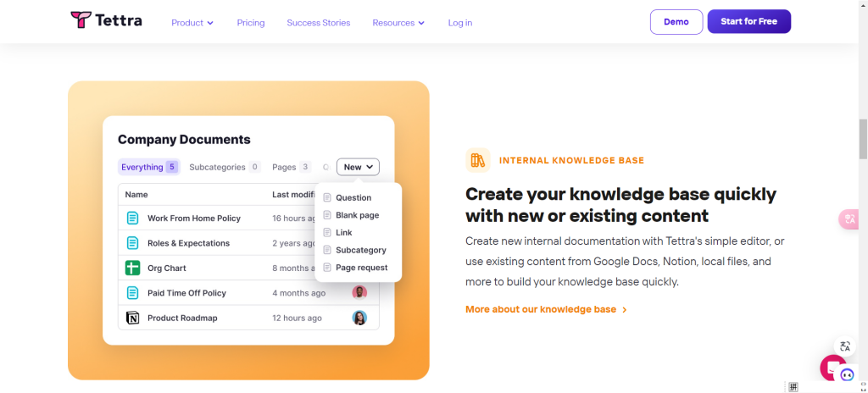Click the Tettra logo icon

80,20
